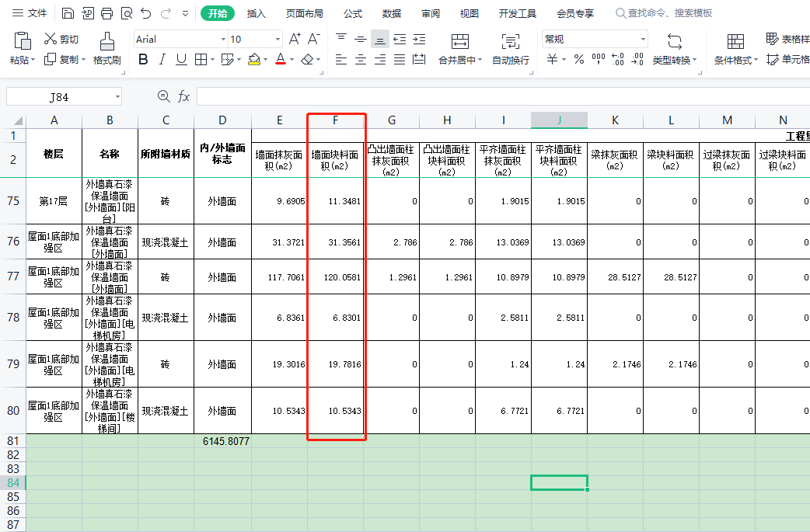Image resolution: width=810 pixels, height=532 pixels.
Task: Apply percent style format
Action: 579,59
